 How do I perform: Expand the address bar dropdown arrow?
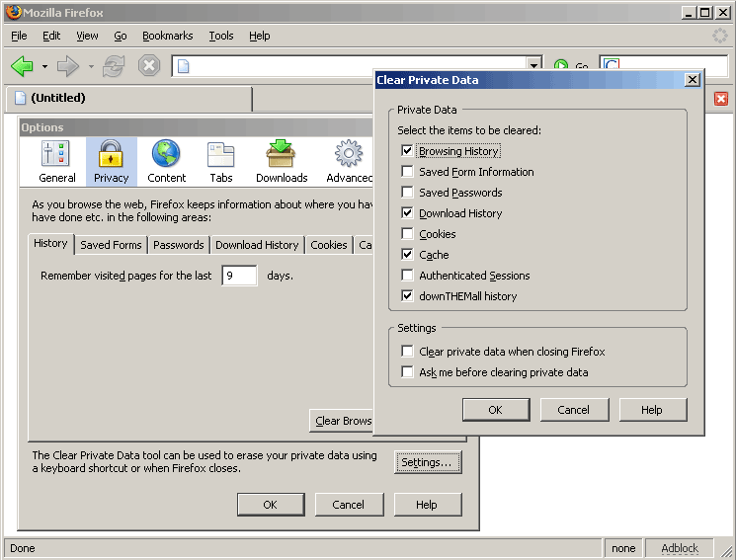533,66
